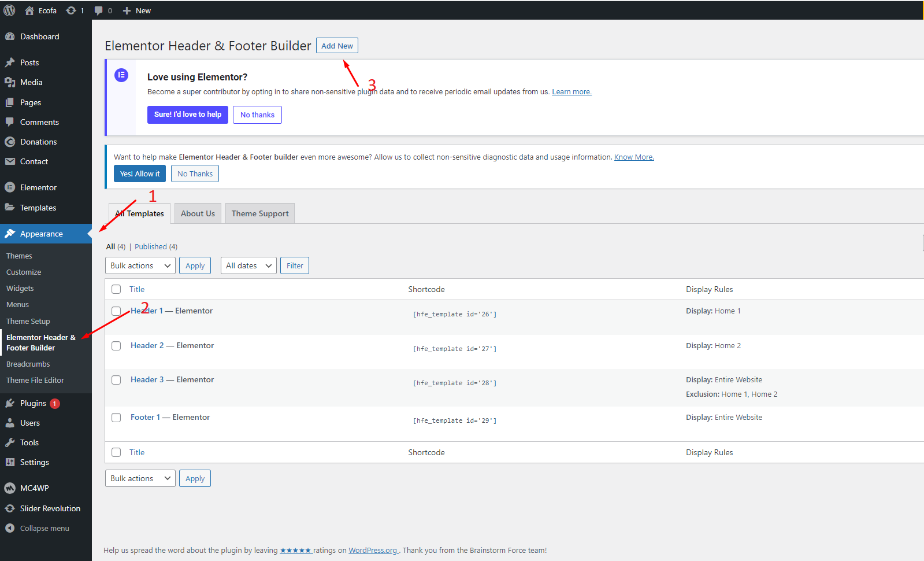The height and width of the screenshot is (561, 924).
Task: Filter by Published (4) link
Action: pos(156,246)
